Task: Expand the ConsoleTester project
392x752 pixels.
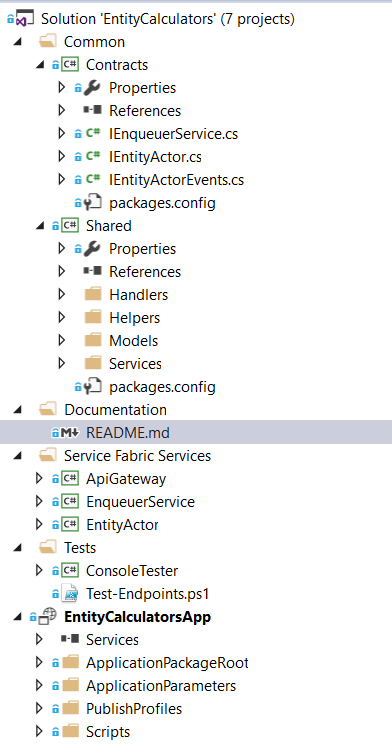Action: pyautogui.click(x=39, y=571)
